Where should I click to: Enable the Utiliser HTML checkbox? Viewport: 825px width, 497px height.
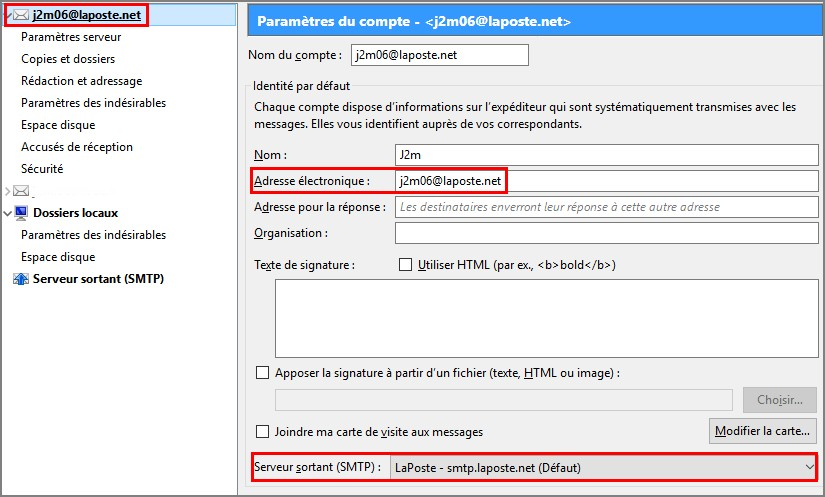[405, 265]
